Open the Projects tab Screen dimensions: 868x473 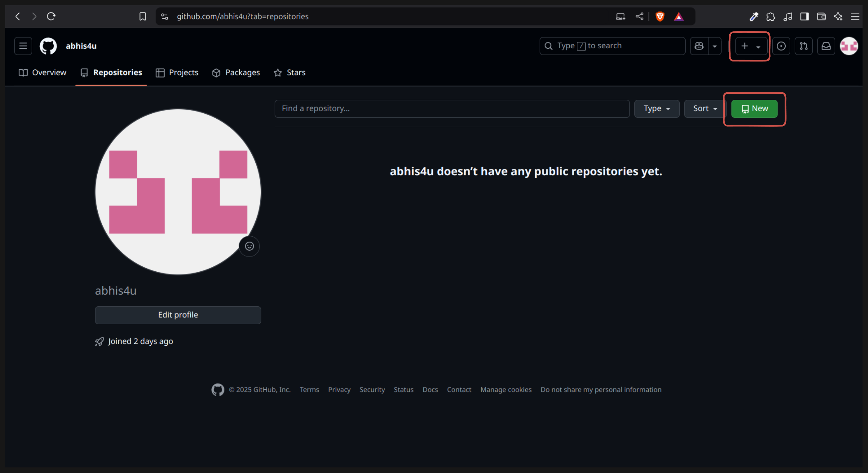[177, 72]
